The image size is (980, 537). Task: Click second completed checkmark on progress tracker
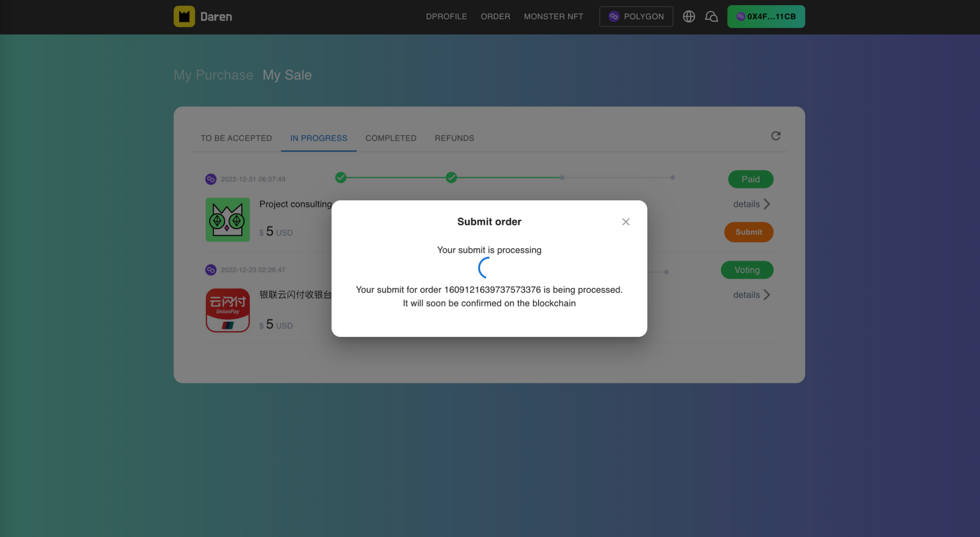[x=451, y=177]
